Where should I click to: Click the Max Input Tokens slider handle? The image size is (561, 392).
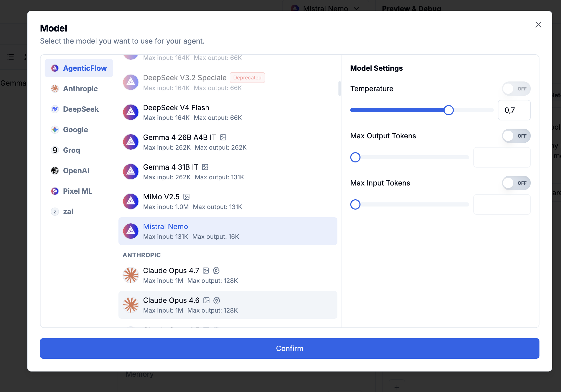pos(355,204)
